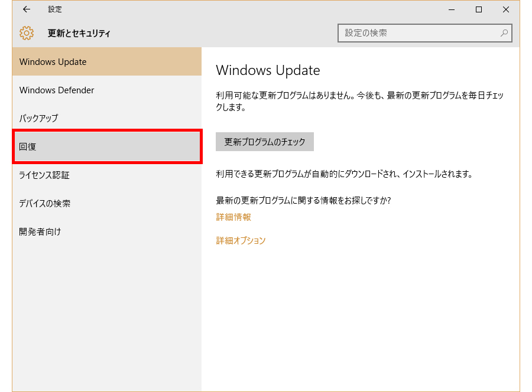Screen dimensions: 532x392
Task: Click text 最新の更新プログラムに関する情報をお探しですか?
Action: tap(303, 201)
